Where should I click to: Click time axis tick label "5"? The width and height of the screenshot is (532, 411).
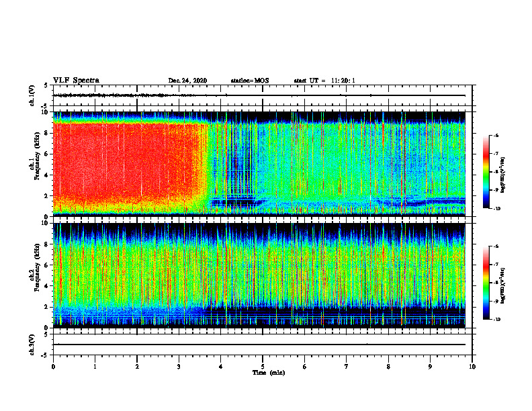263,367
